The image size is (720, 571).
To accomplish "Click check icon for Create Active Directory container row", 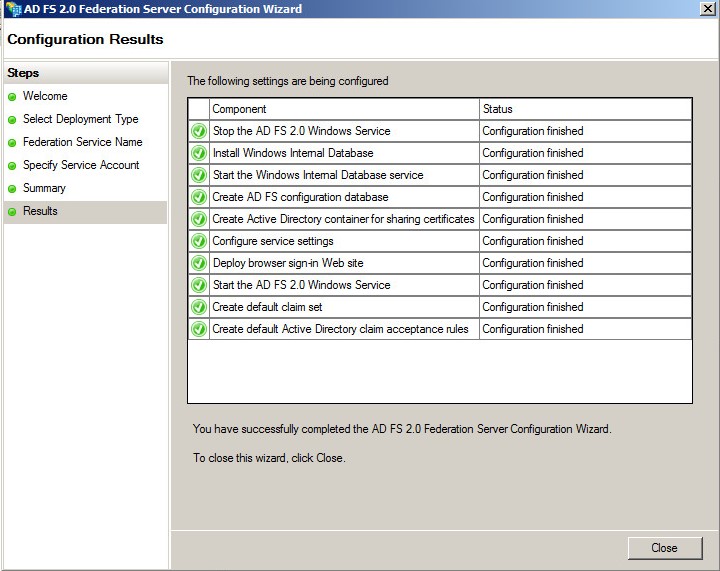I will [199, 219].
